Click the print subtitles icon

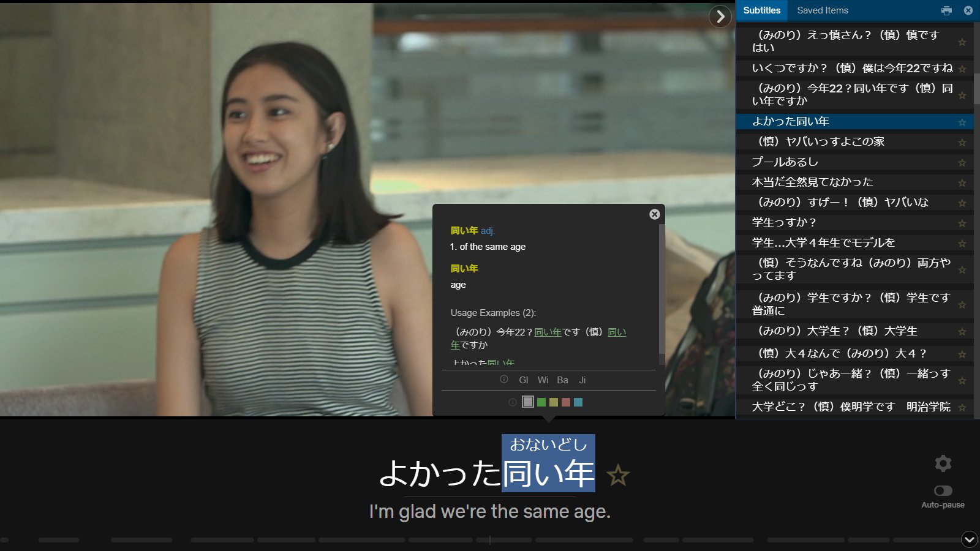(946, 10)
